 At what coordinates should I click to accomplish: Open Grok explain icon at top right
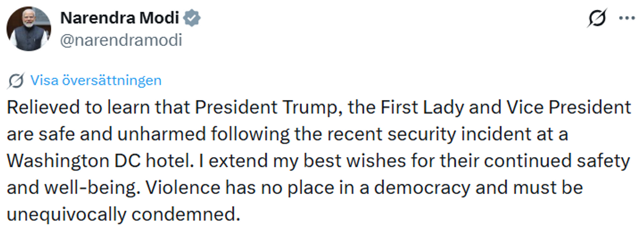coord(597,19)
